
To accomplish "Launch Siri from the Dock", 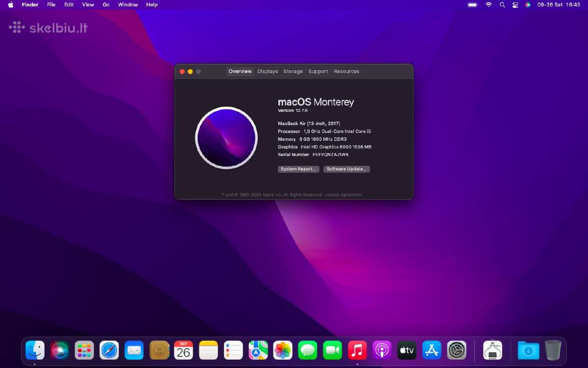I will [60, 350].
